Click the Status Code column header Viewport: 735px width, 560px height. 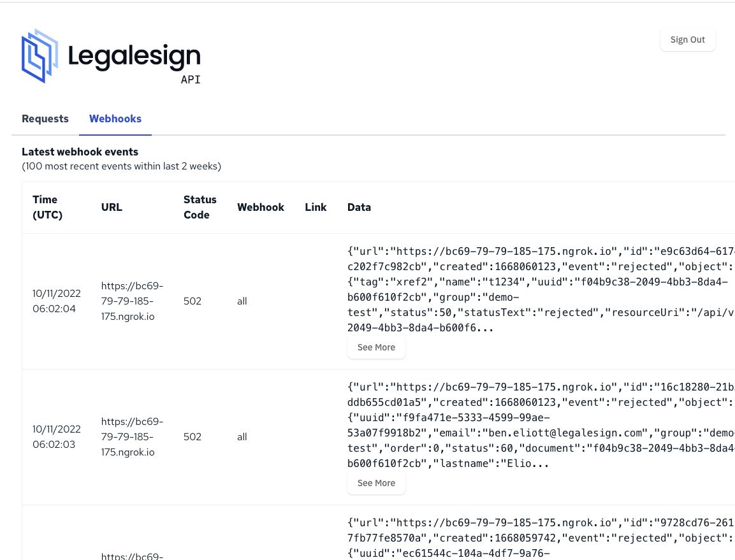coord(200,207)
